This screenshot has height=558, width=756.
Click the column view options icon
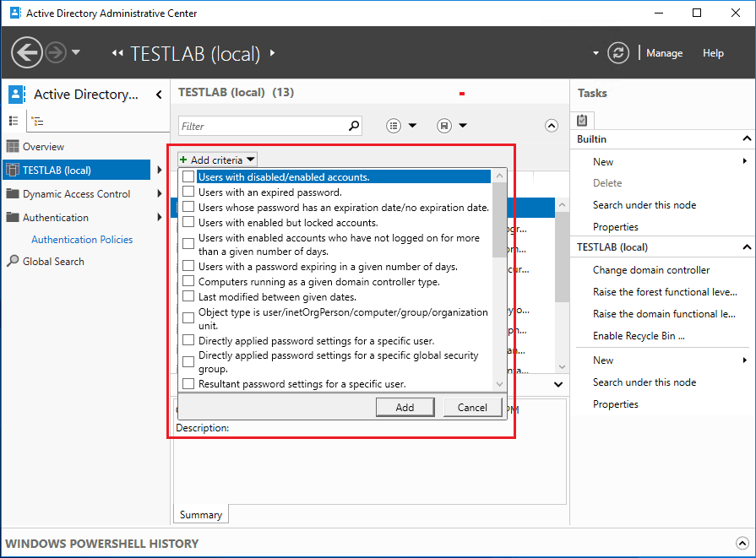point(394,125)
